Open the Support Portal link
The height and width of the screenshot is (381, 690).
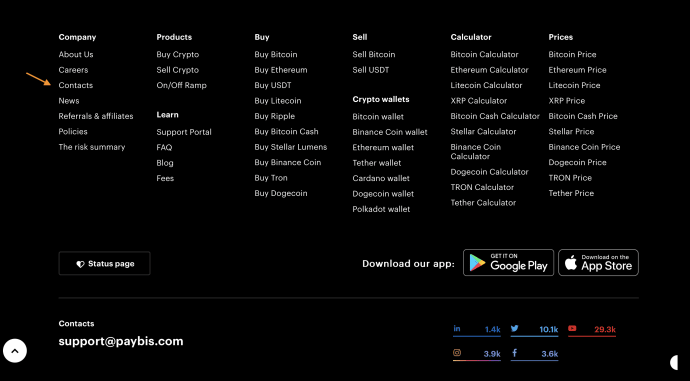point(184,132)
